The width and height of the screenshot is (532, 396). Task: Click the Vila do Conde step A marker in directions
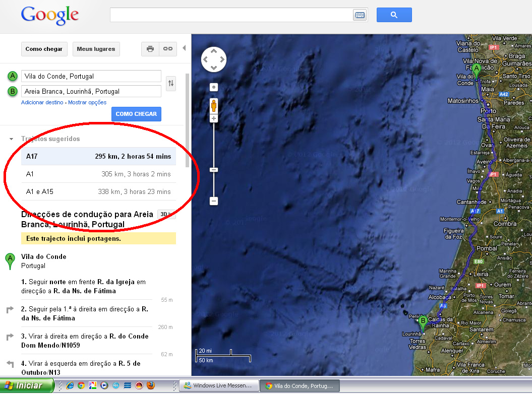click(x=10, y=261)
